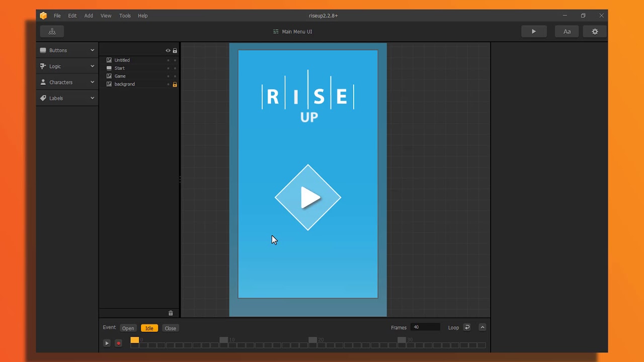The height and width of the screenshot is (362, 644).
Task: Preview the game with the play button
Action: [534, 32]
